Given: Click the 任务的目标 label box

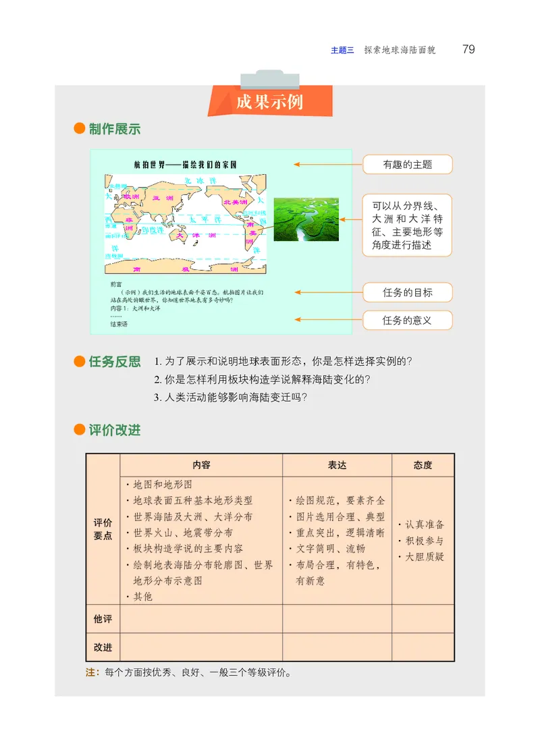Looking at the screenshot, I should click(x=408, y=292).
